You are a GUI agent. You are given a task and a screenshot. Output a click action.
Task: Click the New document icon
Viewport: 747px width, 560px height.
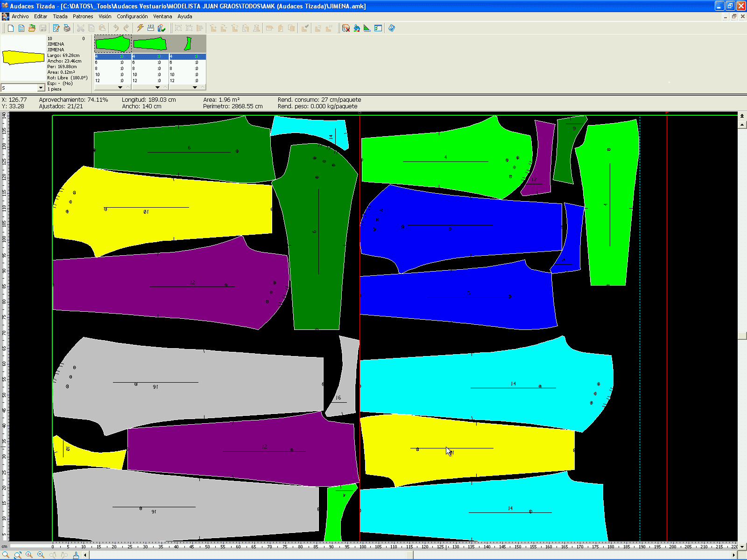click(11, 28)
